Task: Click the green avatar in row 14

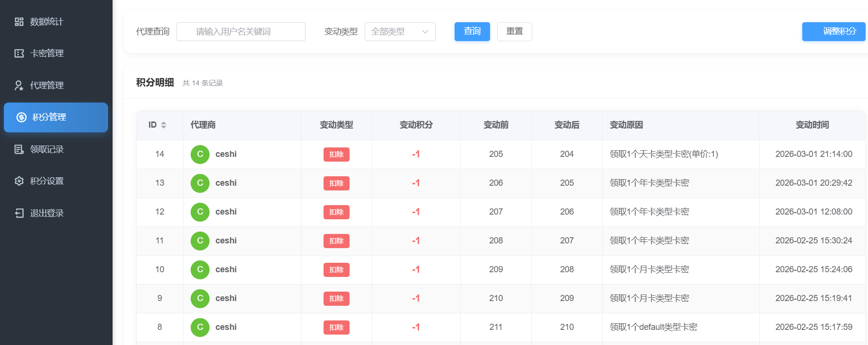Action: click(200, 155)
